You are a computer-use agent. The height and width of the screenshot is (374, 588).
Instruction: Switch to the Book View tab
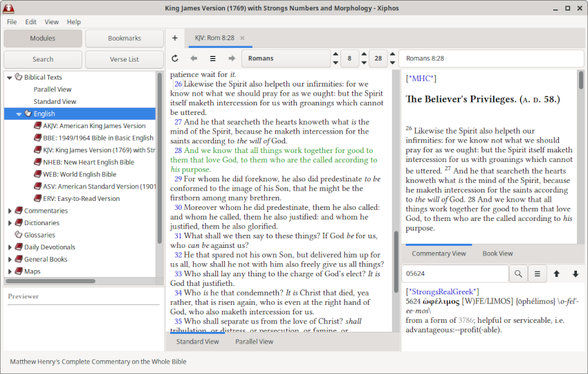tap(497, 253)
